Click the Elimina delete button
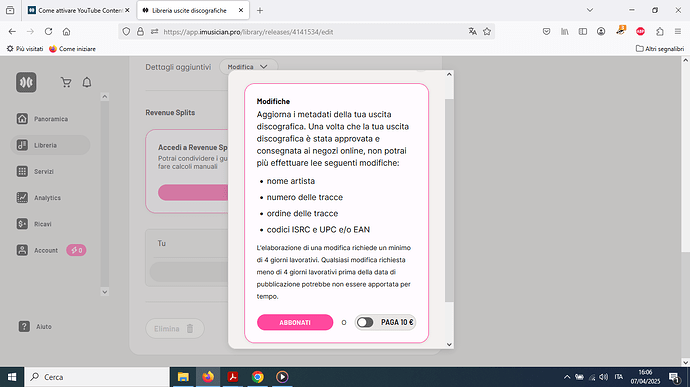This screenshot has width=690, height=387. (175, 328)
